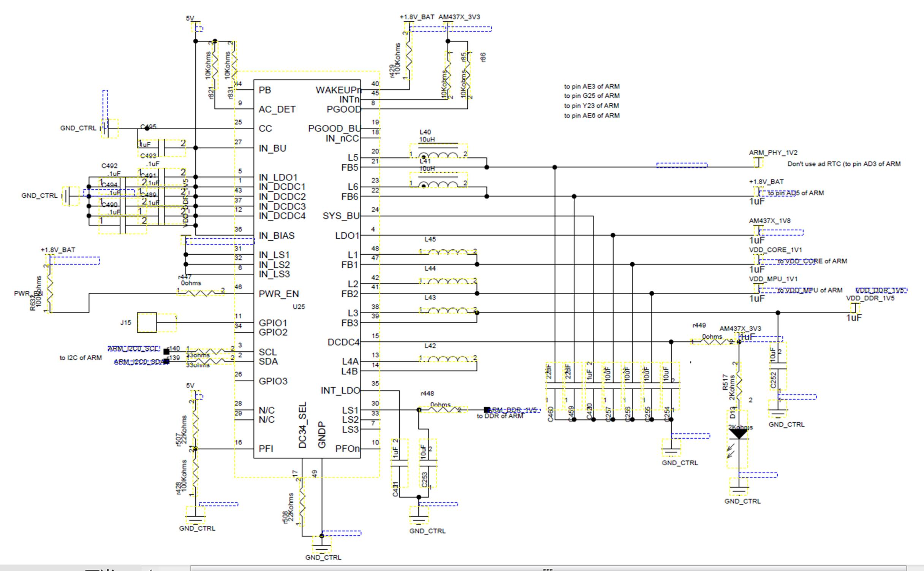Click the r140 33ohms SCL resistor
Screen dimensions: 924x571
210,351
